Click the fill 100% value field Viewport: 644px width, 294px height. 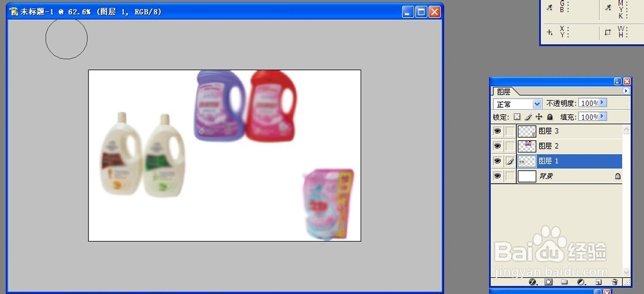click(x=589, y=117)
